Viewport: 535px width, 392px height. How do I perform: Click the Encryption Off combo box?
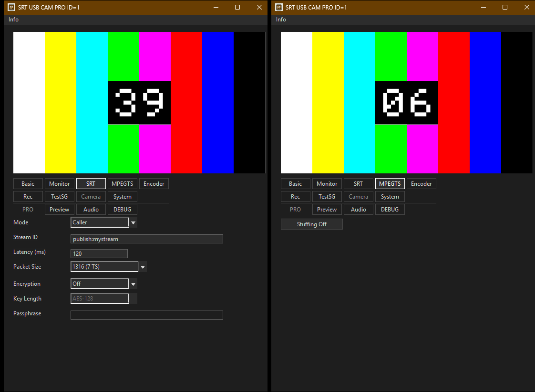point(100,283)
